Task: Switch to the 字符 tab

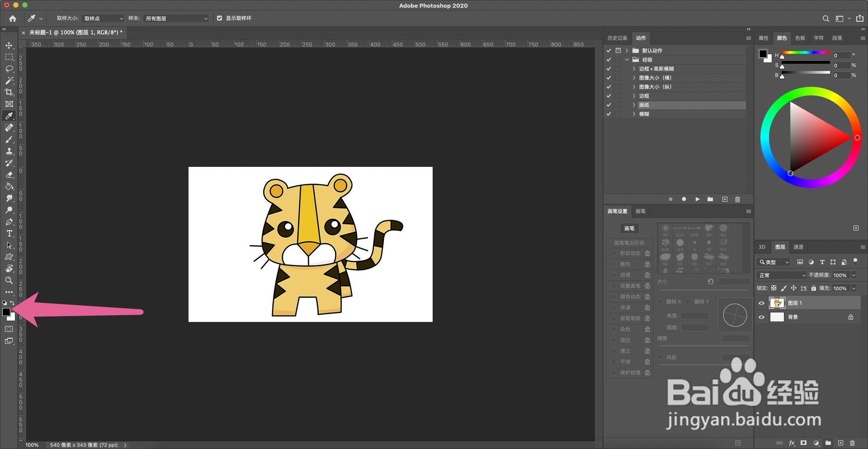Action: click(x=819, y=38)
